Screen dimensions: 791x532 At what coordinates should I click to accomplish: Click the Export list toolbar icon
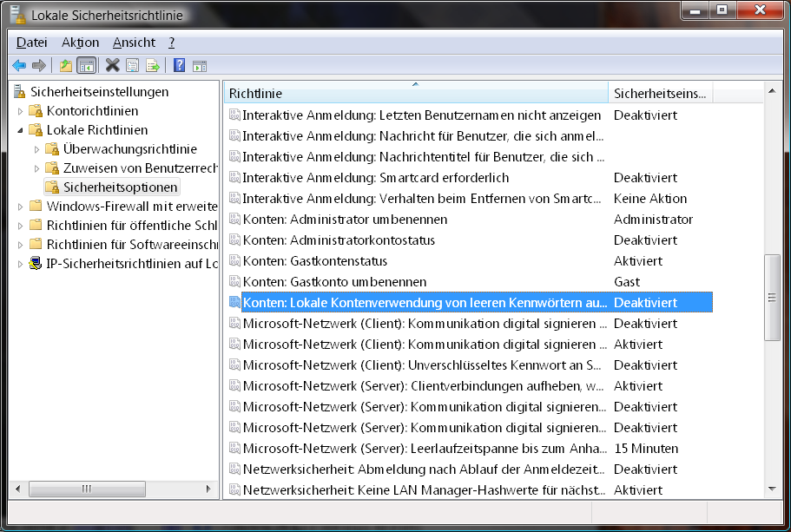[x=153, y=65]
